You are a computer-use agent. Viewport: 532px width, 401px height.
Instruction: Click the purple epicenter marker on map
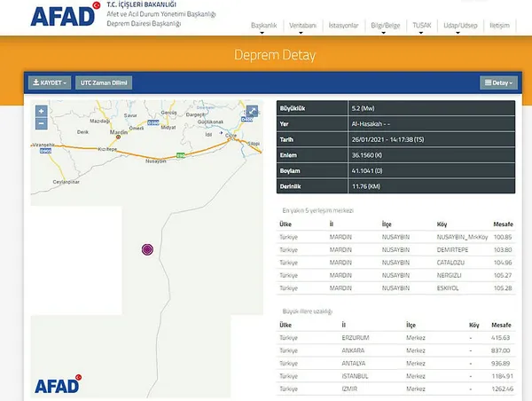148,249
